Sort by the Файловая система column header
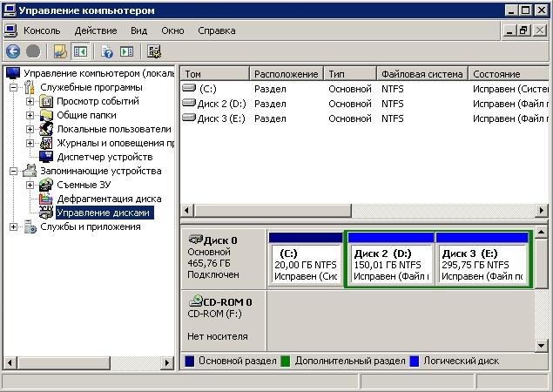 pyautogui.click(x=421, y=74)
